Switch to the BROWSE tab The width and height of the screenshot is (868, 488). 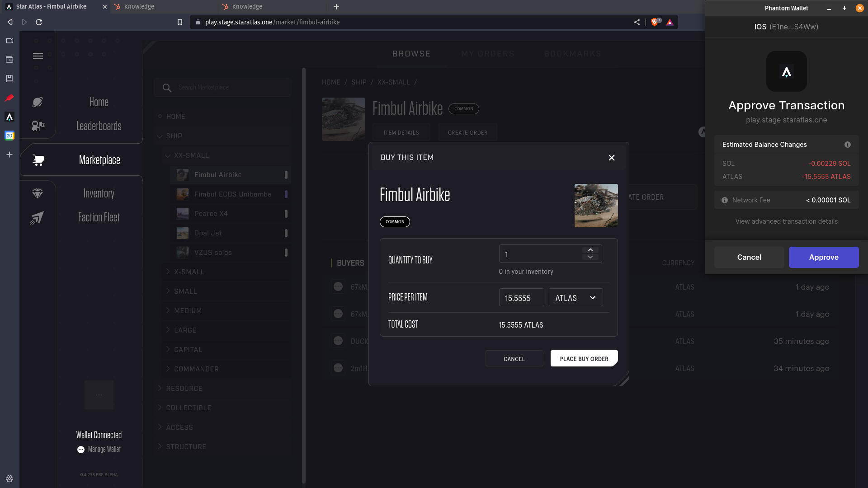(411, 54)
